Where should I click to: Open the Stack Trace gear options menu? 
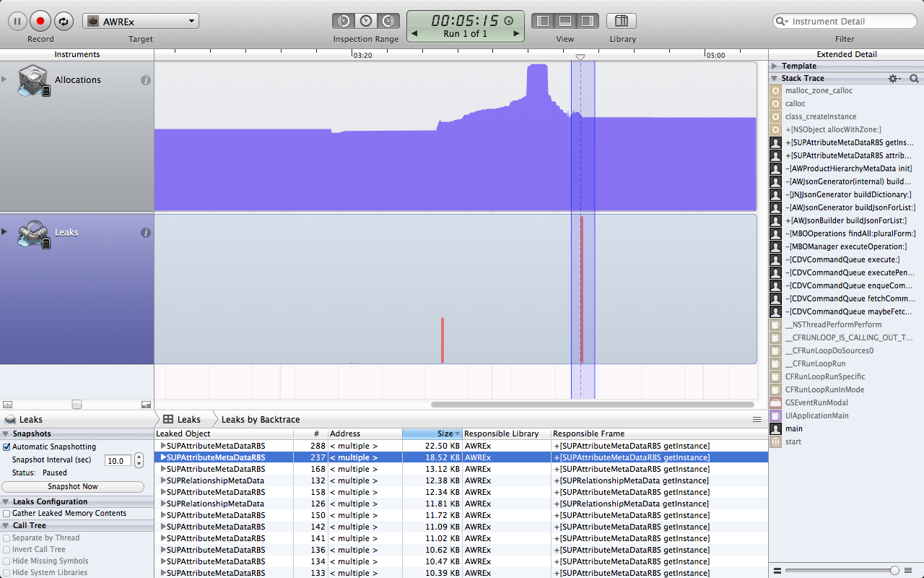[894, 78]
